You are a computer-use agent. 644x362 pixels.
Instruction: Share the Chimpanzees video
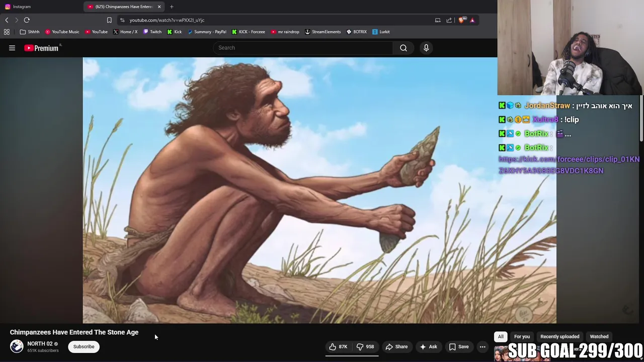[x=396, y=346]
